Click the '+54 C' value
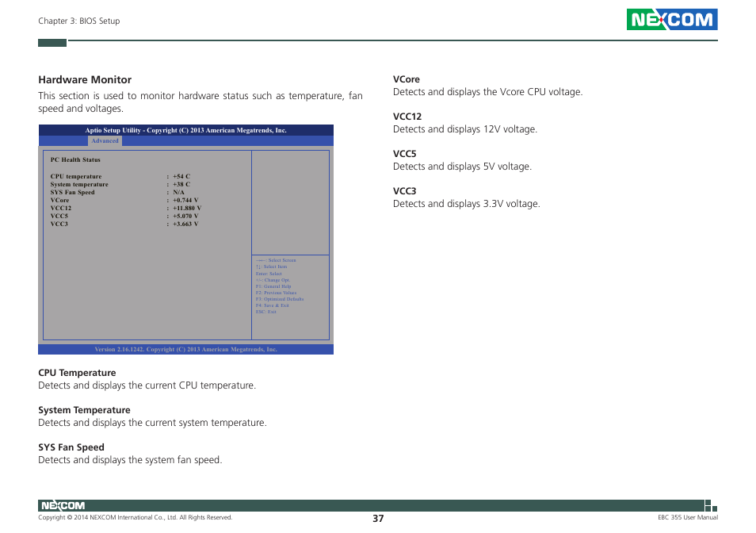The height and width of the screenshot is (533, 756). point(181,177)
